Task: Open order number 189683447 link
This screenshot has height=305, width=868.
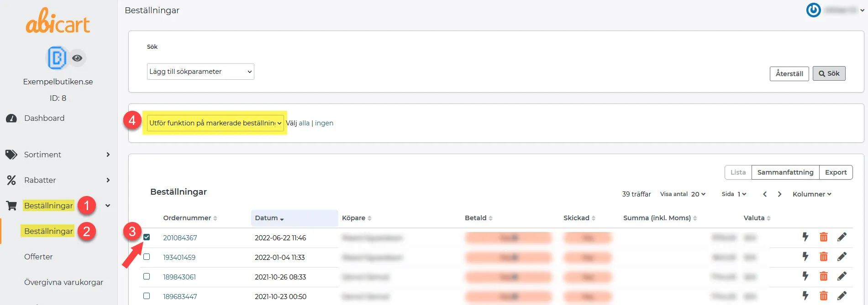Action: 180,296
